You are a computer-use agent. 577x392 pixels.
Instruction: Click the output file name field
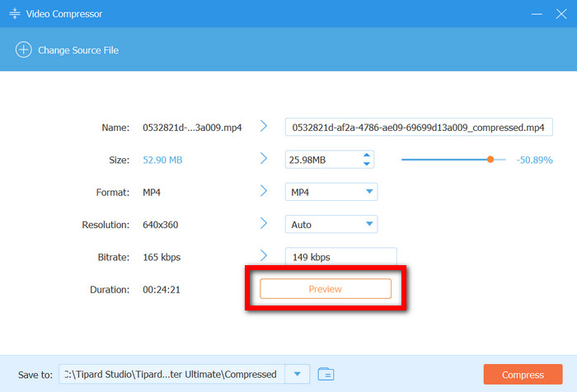[x=419, y=127]
